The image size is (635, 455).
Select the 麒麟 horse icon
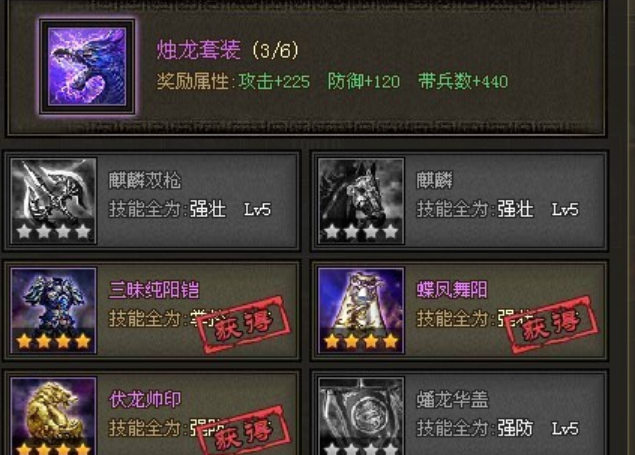point(361,201)
